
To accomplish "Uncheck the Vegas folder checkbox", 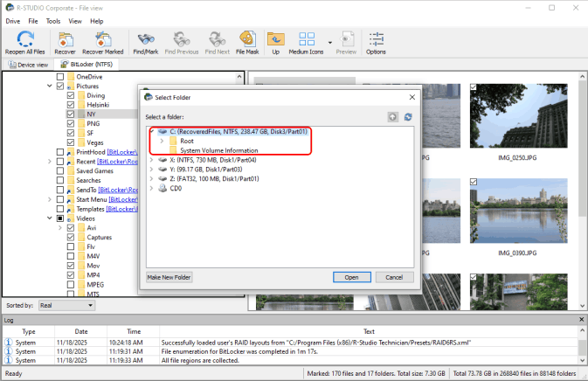I will coord(71,142).
